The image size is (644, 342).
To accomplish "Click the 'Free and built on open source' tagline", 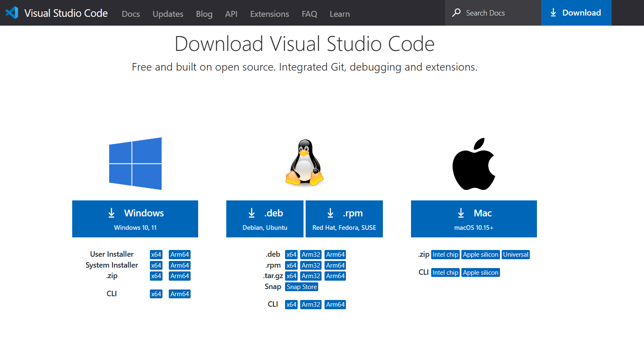I will click(x=304, y=67).
